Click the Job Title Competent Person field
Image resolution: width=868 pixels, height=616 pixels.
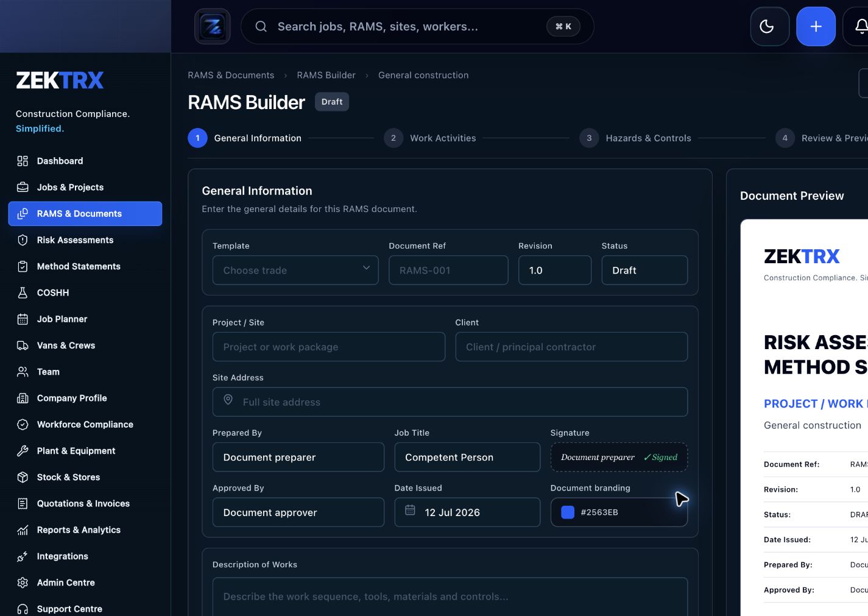click(x=467, y=457)
